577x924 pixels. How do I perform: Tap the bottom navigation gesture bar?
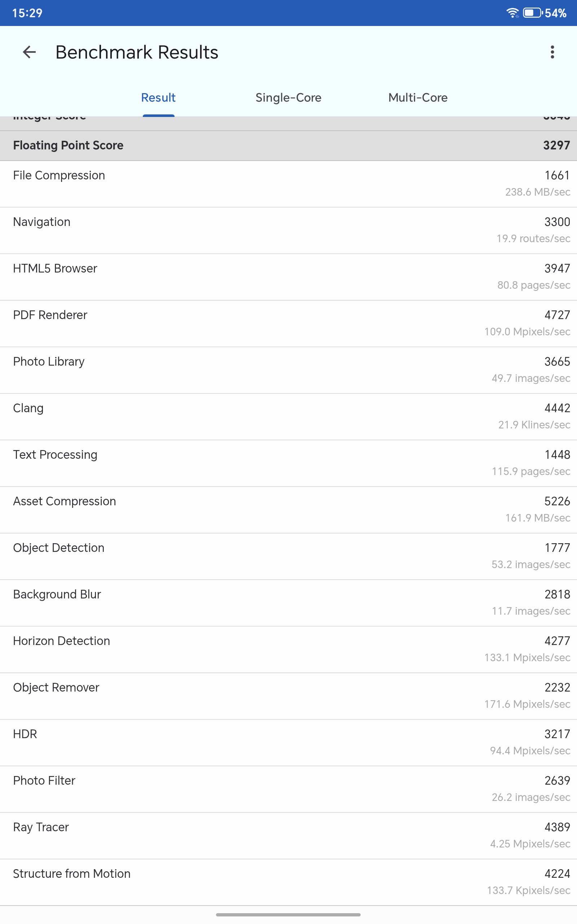click(x=288, y=915)
